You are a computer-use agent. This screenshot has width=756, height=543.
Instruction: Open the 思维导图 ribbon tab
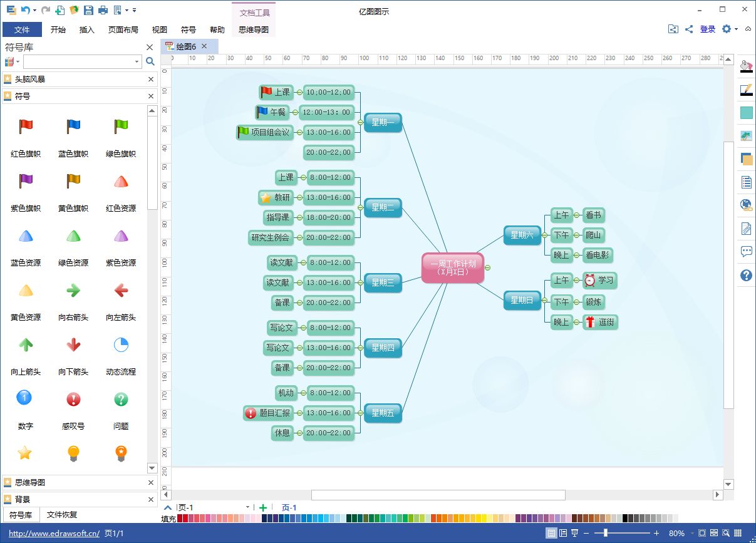(254, 29)
